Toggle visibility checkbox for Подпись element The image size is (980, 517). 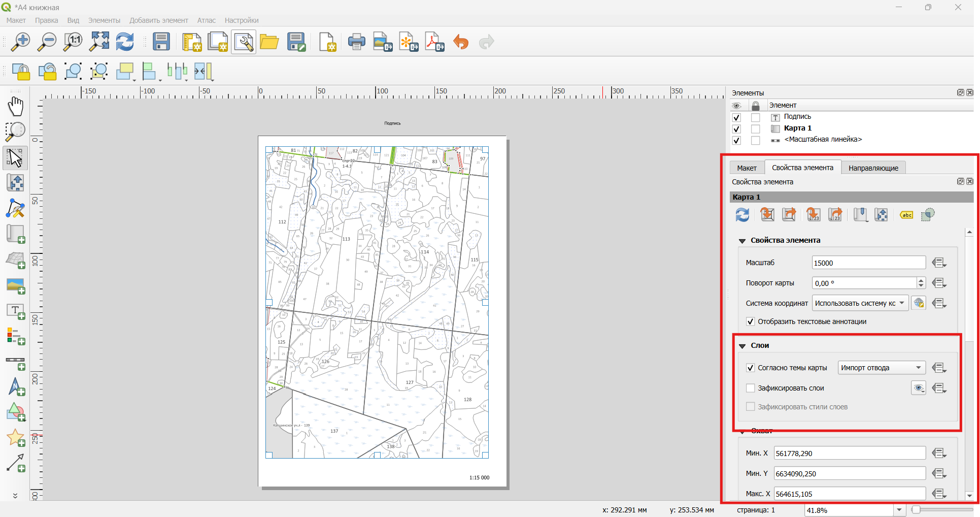[x=736, y=117]
